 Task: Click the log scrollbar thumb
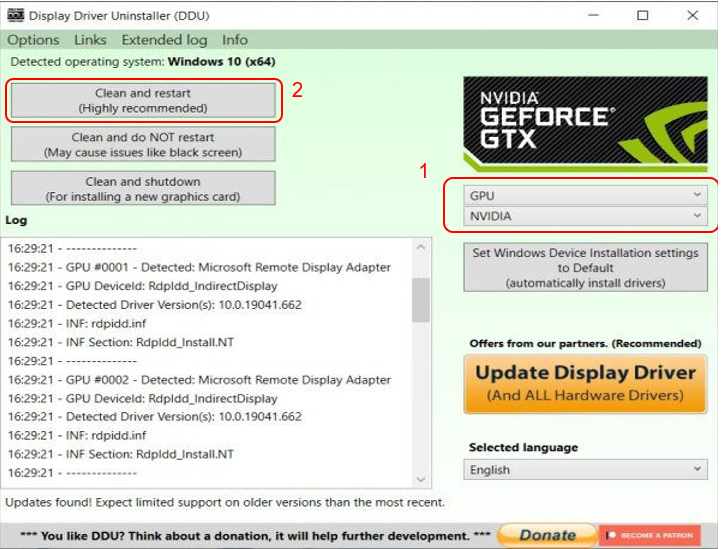(421, 300)
